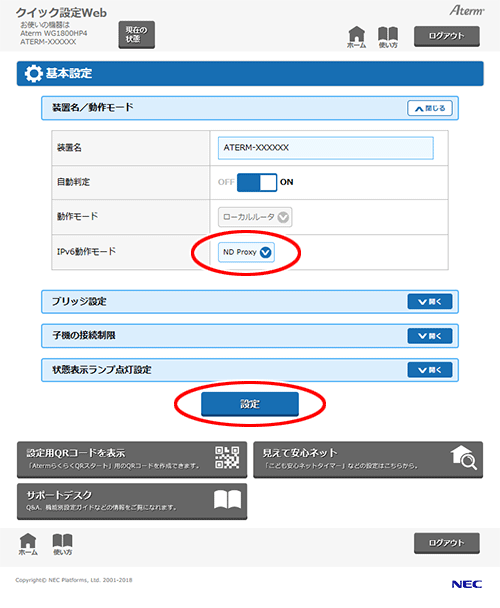The image size is (500, 608).
Task: Open 見えて安心ネット panel
Action: point(368,459)
